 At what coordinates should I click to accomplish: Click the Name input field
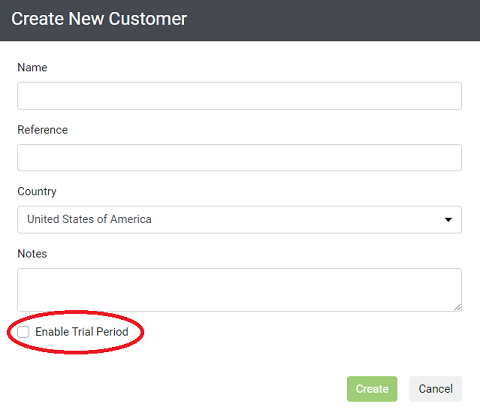point(239,96)
